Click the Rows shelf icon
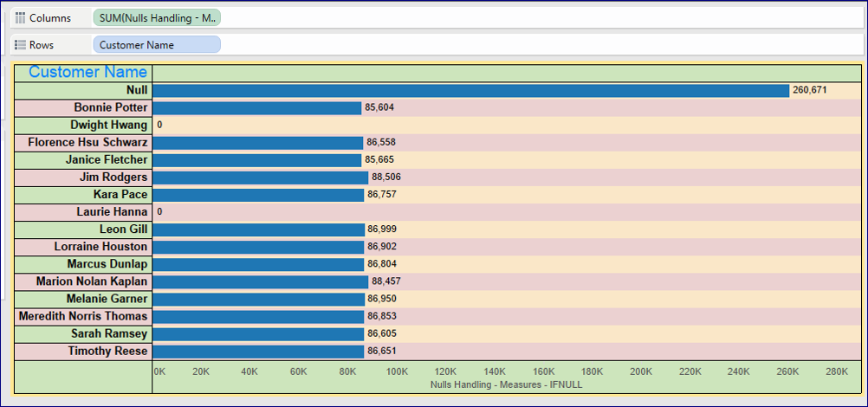This screenshot has width=868, height=407. click(21, 45)
